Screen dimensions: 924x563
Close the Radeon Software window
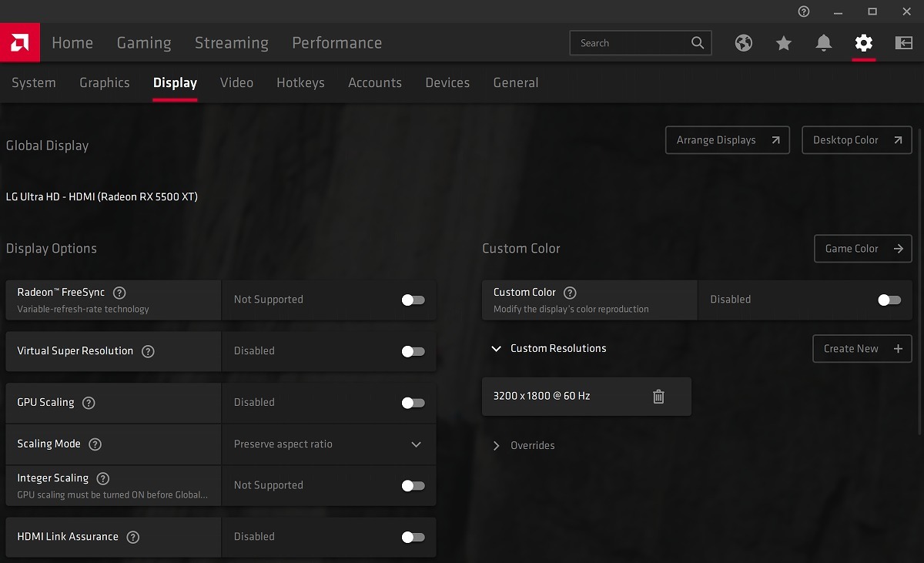906,12
